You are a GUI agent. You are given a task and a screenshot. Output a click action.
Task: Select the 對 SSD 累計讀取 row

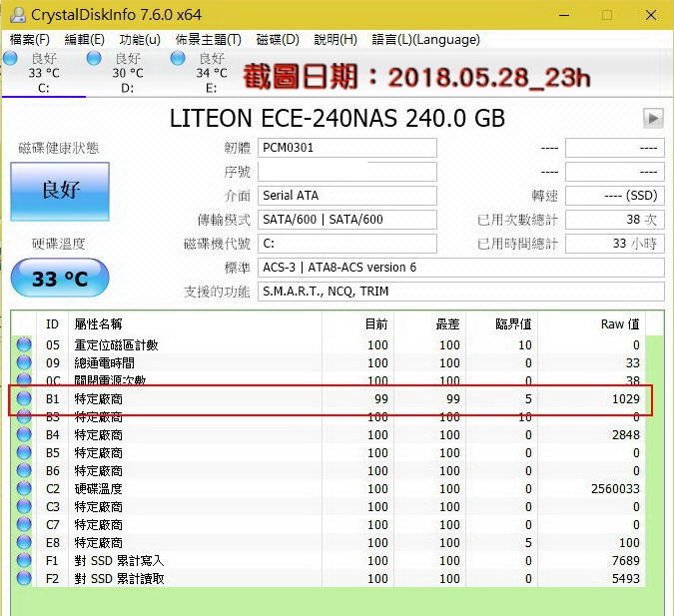(328, 579)
